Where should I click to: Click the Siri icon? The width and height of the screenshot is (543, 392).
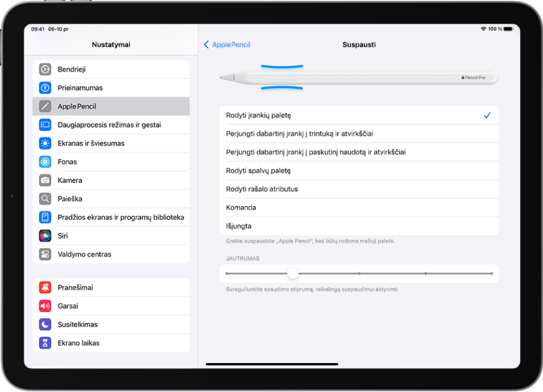[45, 236]
